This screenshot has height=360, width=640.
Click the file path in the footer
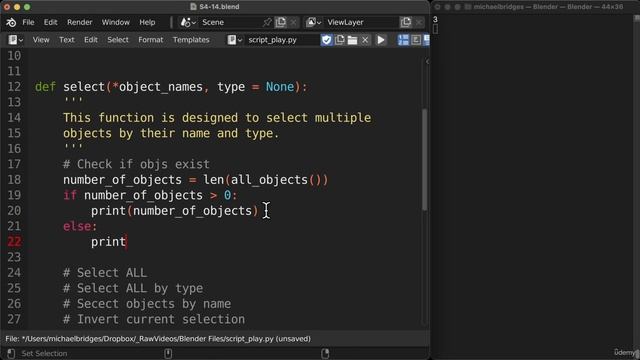pos(158,339)
